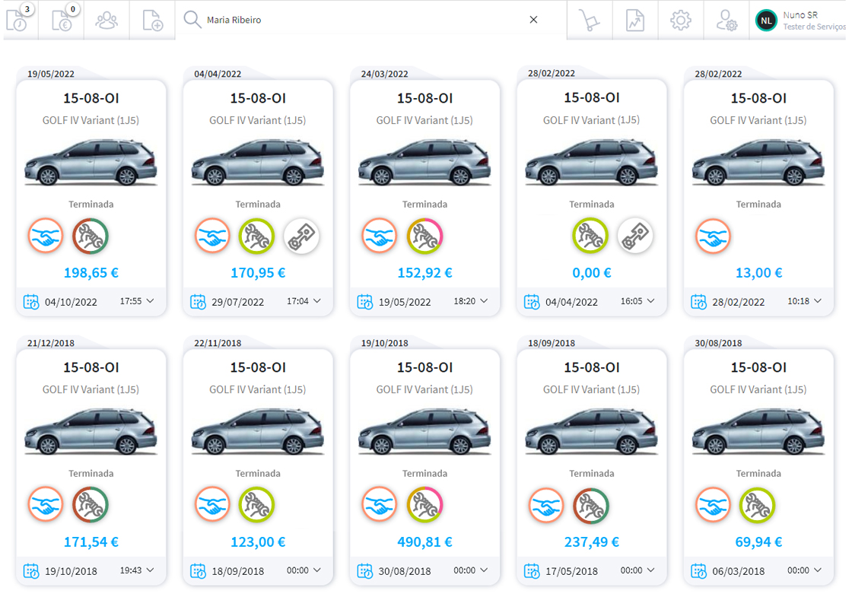Clear the Maria Ribeiro search text
Viewport: 852px width, 616px height.
(533, 20)
